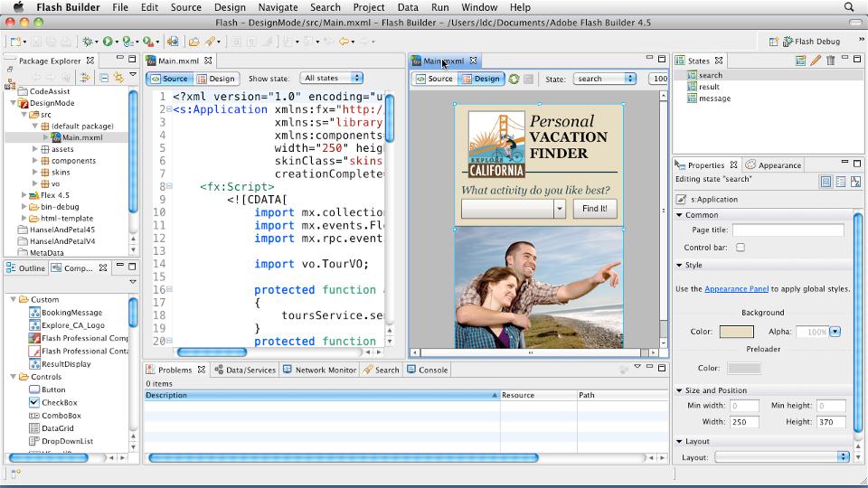Open the Design menu
The width and height of the screenshot is (868, 488).
coord(229,7)
